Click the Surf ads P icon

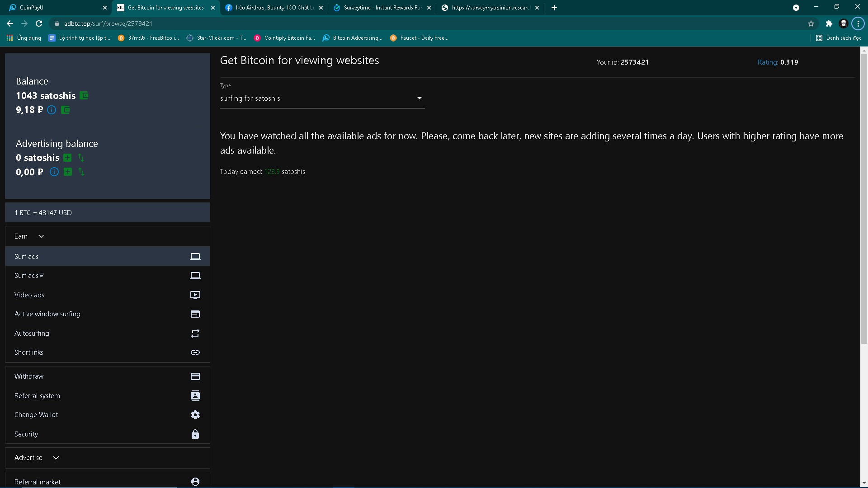tap(195, 275)
